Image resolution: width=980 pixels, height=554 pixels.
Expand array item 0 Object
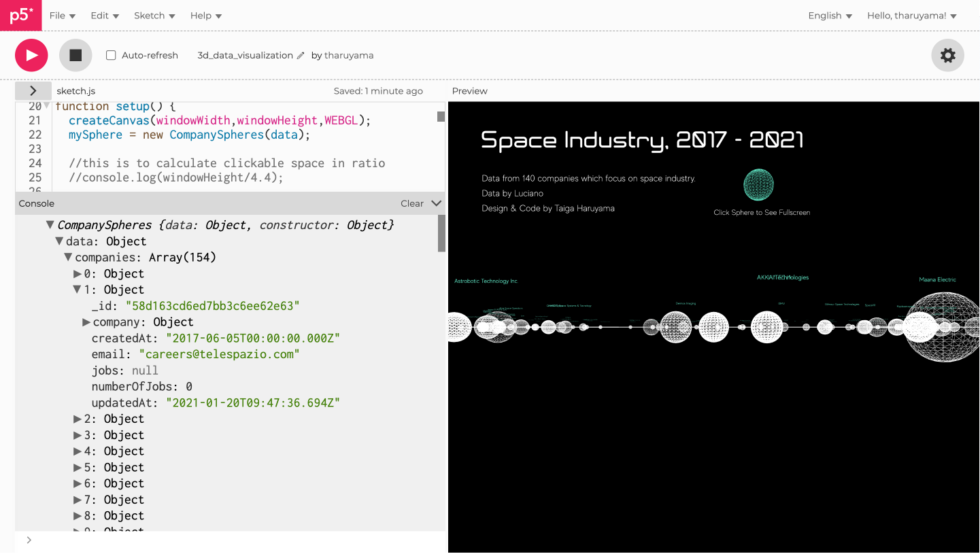tap(78, 274)
